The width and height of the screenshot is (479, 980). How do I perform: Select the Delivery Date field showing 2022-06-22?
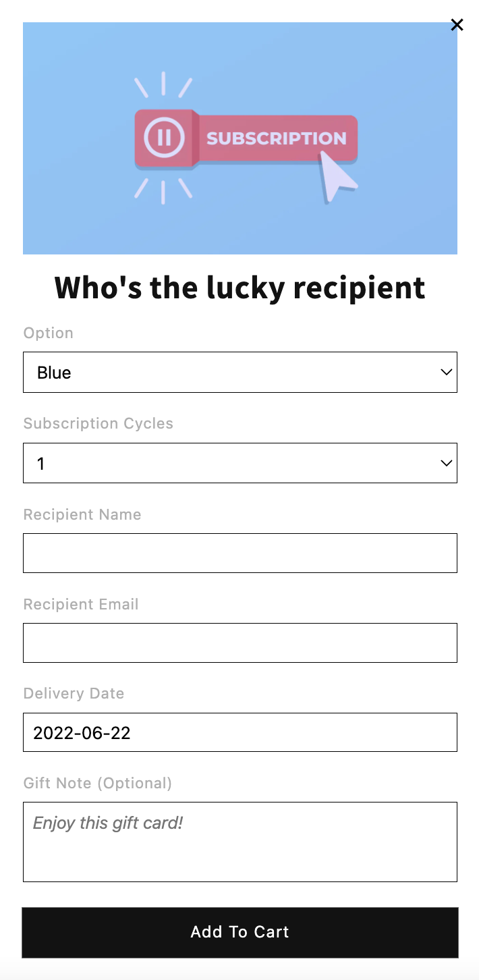pos(239,732)
